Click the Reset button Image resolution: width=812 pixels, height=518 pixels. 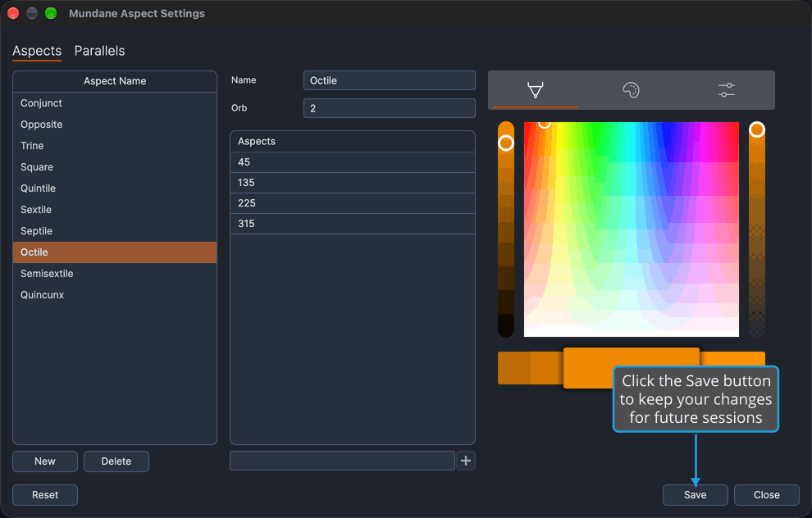point(45,495)
